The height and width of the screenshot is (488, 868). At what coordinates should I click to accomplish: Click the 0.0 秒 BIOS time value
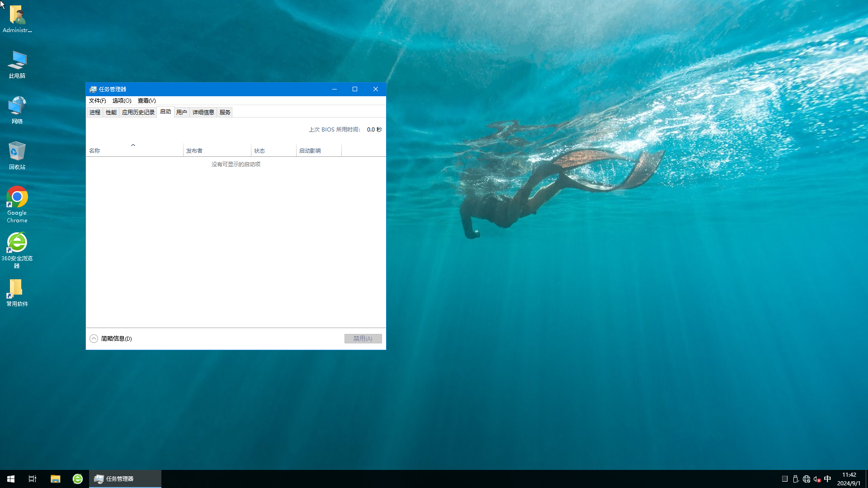point(374,130)
